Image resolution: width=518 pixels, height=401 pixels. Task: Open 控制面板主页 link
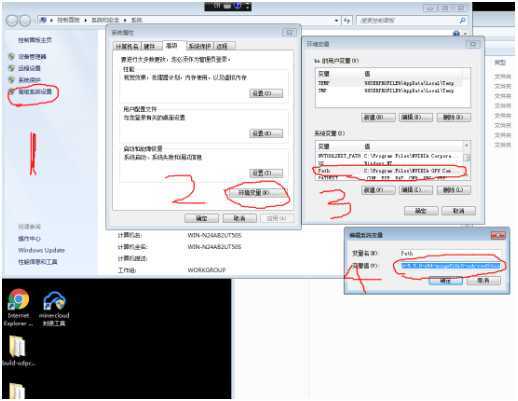tap(35, 40)
